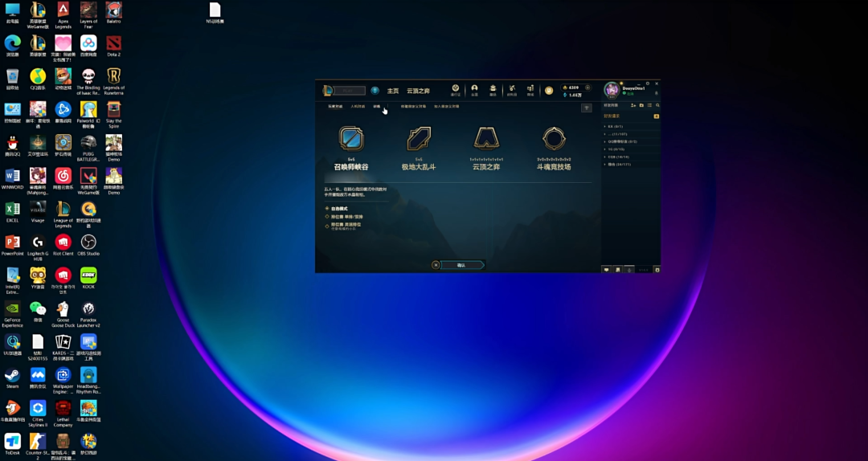Select the 排位赛 单排/双排 radio option
The image size is (868, 461).
tap(342, 217)
